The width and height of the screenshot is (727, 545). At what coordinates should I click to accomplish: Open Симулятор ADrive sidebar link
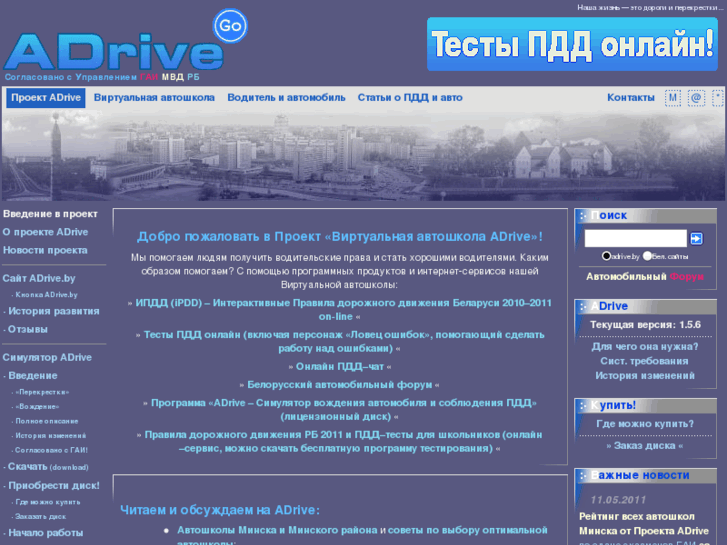pyautogui.click(x=47, y=358)
